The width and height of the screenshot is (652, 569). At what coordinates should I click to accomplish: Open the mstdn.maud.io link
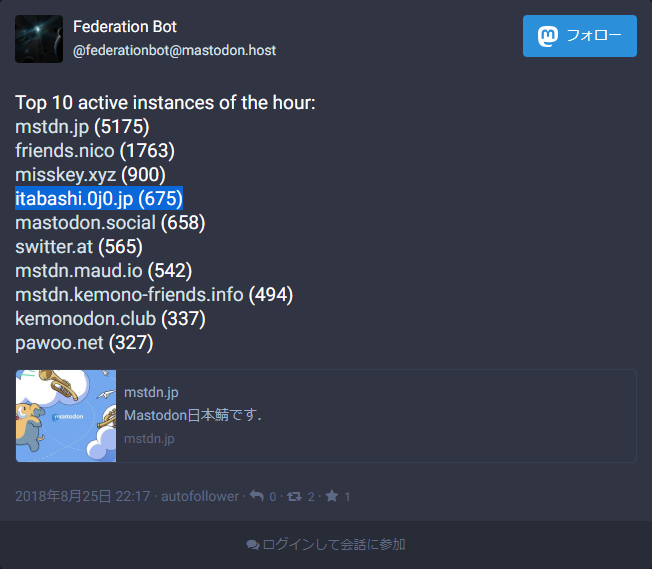[x=79, y=271]
